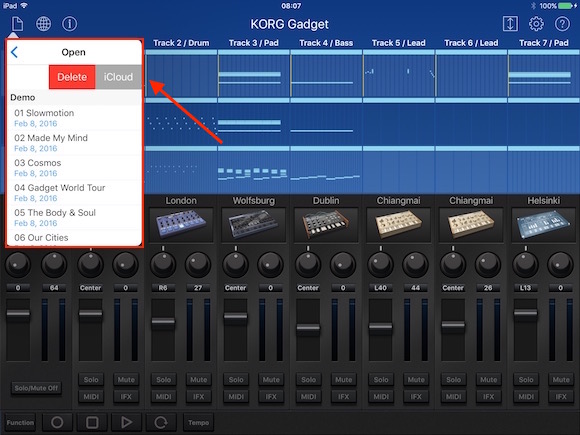Click London pan knob showing R6
Screen dimensions: 580x435
click(163, 264)
